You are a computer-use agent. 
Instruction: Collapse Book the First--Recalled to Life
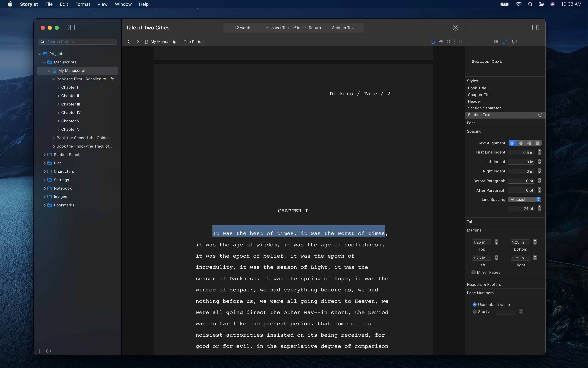(53, 79)
